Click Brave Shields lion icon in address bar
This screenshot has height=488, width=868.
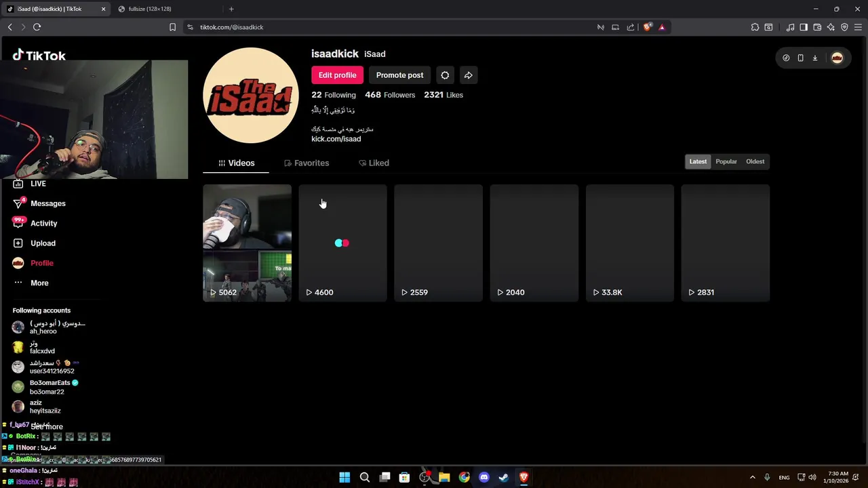coord(648,27)
